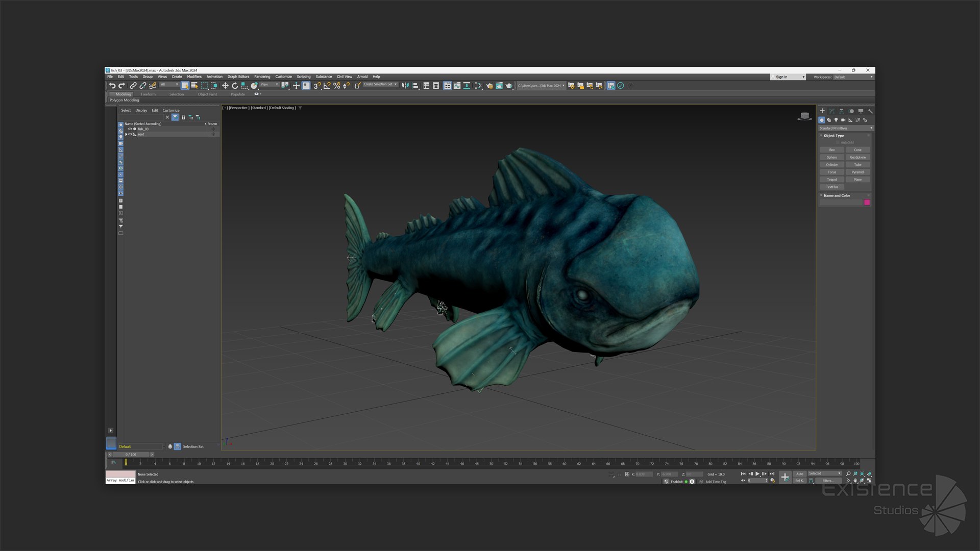The width and height of the screenshot is (980, 551).
Task: Open the Create Selection Set dropdown
Action: pos(380,84)
